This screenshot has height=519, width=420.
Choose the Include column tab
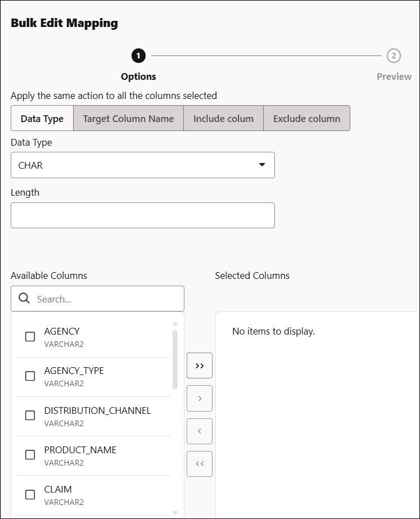[223, 119]
